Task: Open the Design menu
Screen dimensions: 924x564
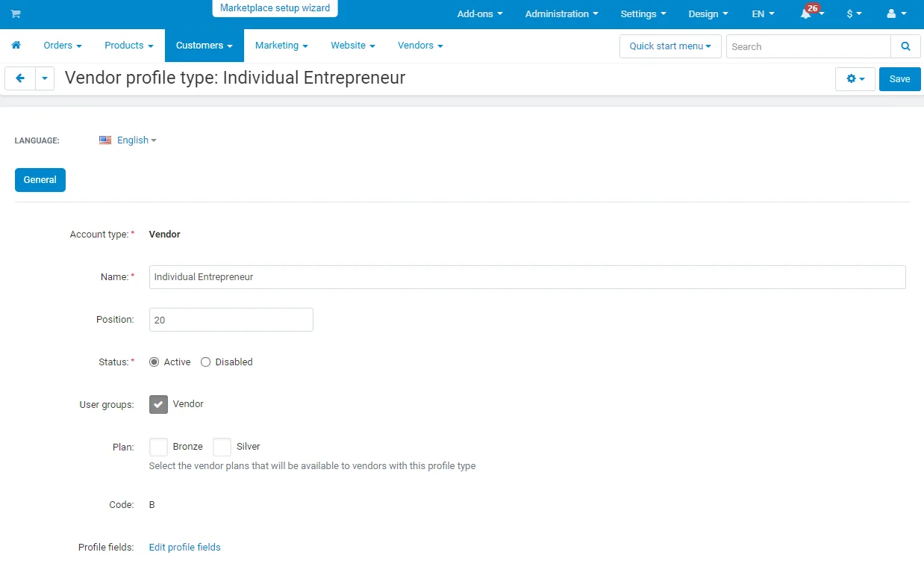Action: (708, 14)
